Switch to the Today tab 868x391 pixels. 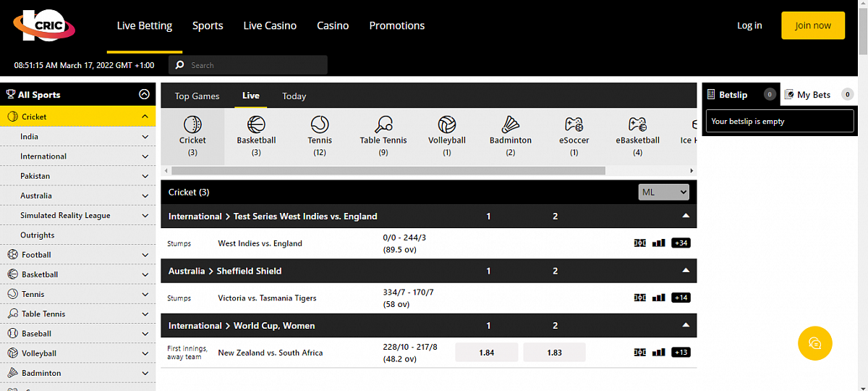pyautogui.click(x=294, y=96)
